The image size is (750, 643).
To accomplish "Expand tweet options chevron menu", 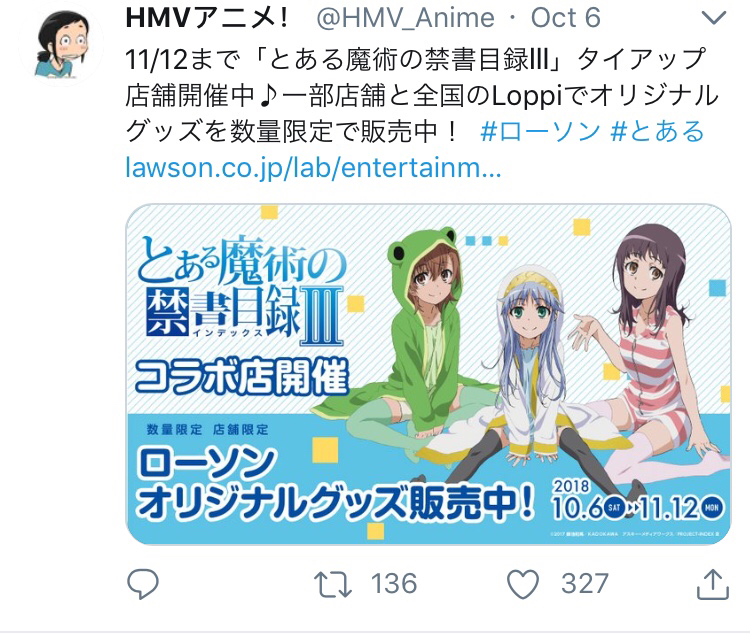I will (x=714, y=18).
